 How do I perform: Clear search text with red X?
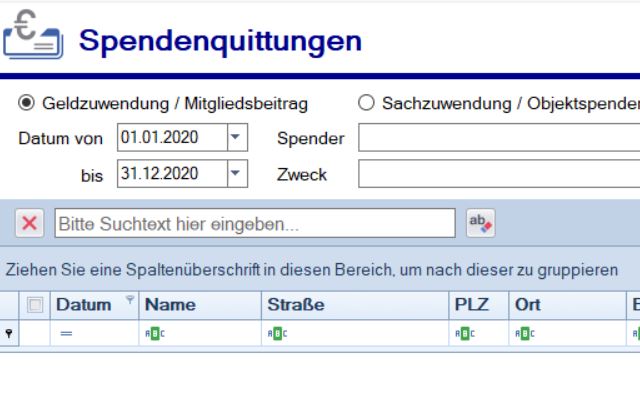tap(30, 224)
